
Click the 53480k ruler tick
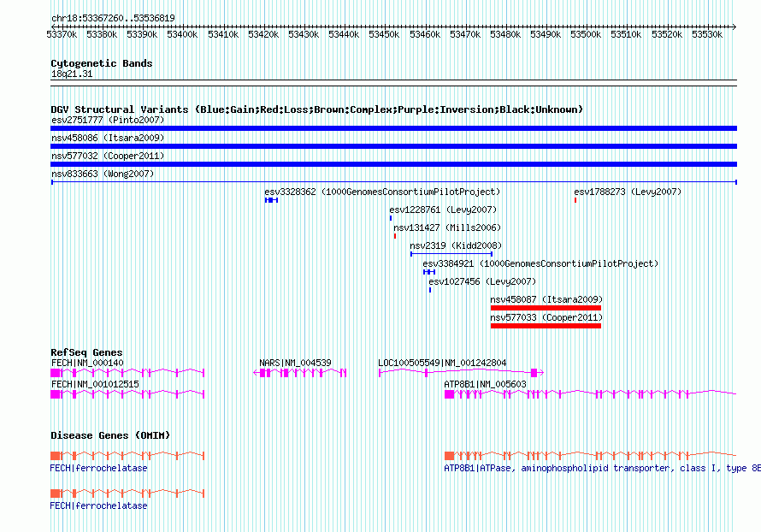(505, 34)
